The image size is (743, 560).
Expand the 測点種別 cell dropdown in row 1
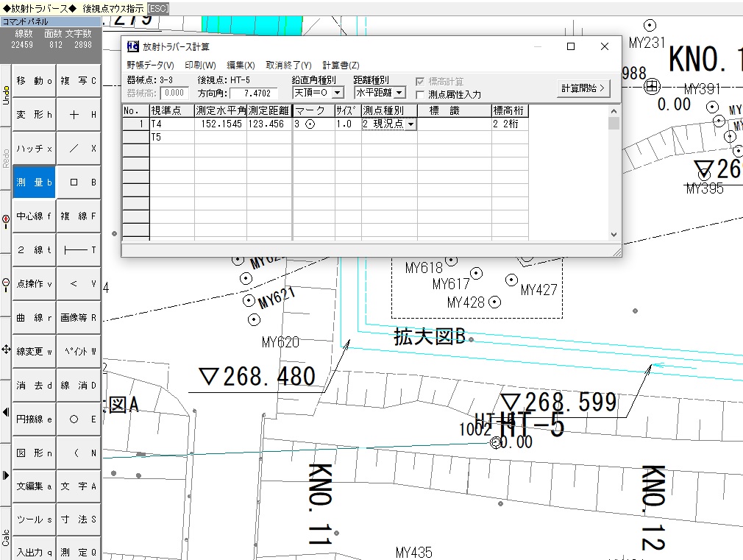pos(410,125)
